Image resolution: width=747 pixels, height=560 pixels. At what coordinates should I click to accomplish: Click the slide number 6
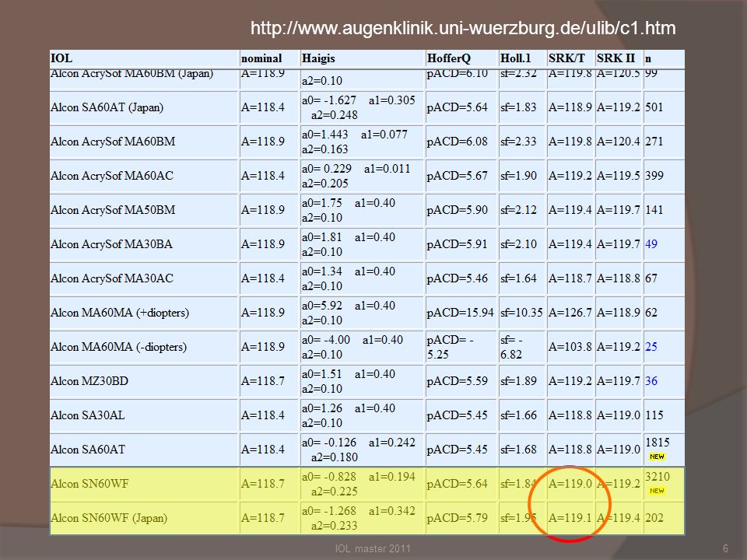click(725, 548)
